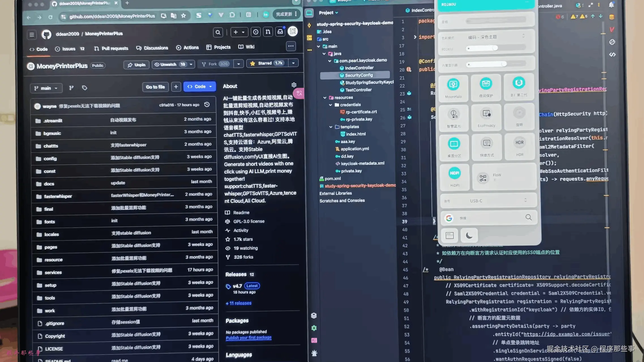The height and width of the screenshot is (362, 644).
Task: Click the repository tags icon
Action: click(84, 88)
